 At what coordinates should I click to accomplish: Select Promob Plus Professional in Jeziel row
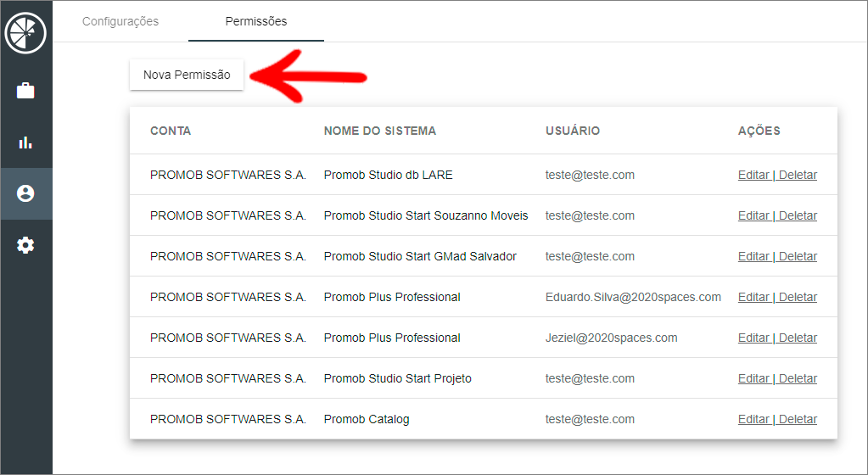click(392, 338)
